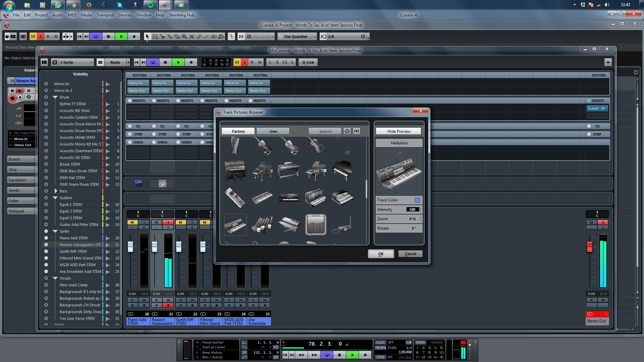The image size is (644, 362).
Task: Open the Spotify taskbar icon
Action: (x=151, y=5)
